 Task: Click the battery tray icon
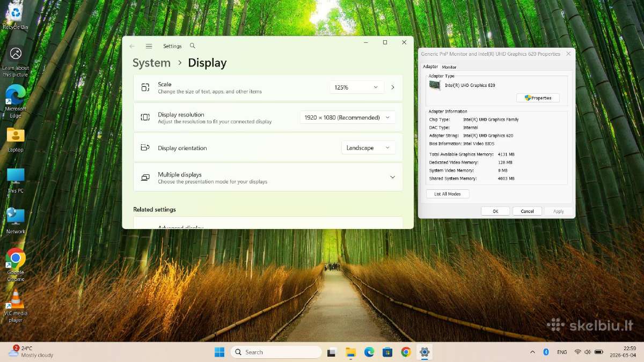pos(598,352)
